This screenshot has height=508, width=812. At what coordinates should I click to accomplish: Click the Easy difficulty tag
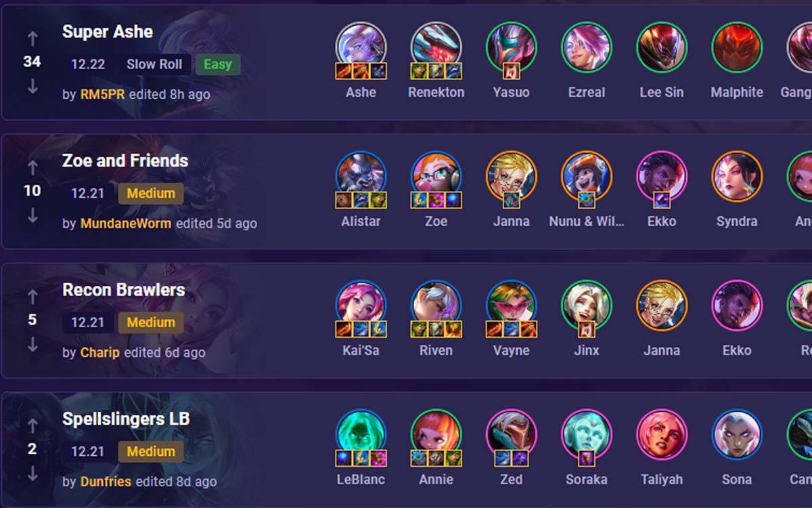[218, 64]
